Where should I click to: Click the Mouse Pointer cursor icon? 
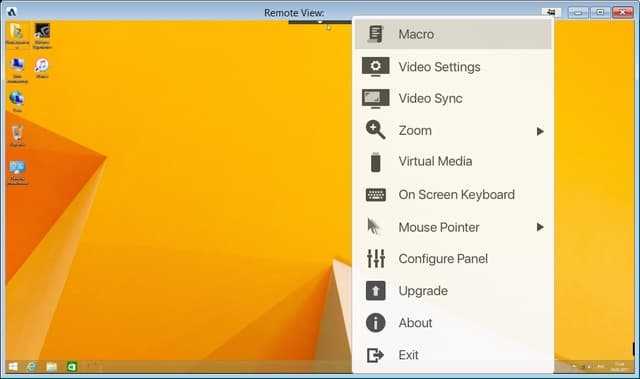pyautogui.click(x=373, y=226)
